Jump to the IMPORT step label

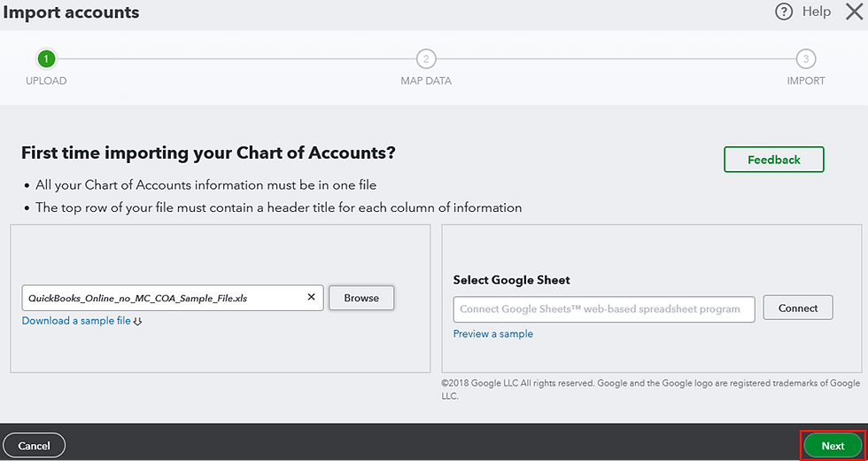click(805, 81)
